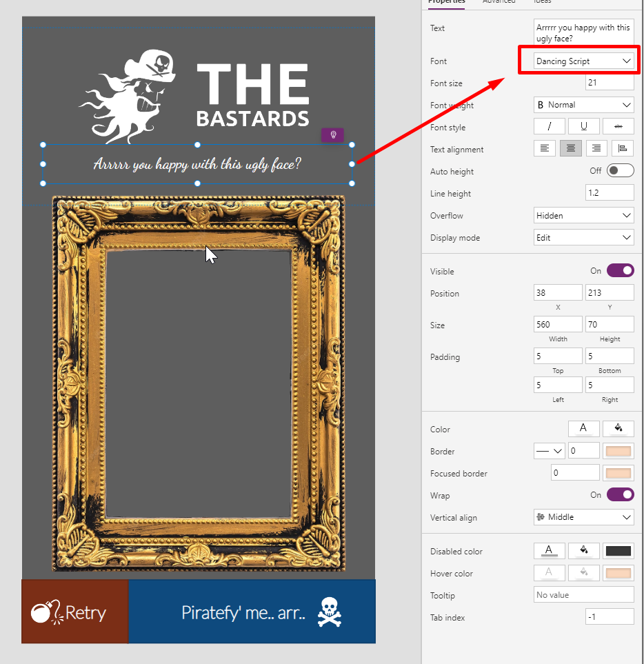
Task: Click the Border color swatch
Action: (x=618, y=450)
